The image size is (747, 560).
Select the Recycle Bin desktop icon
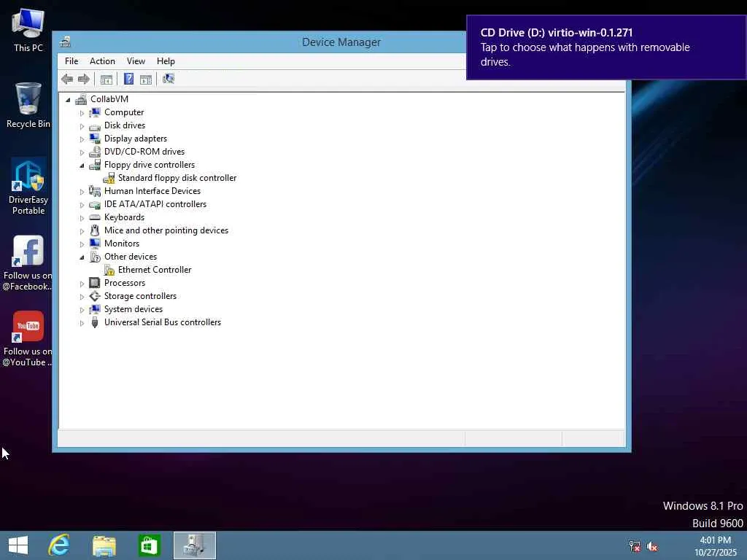(x=28, y=105)
